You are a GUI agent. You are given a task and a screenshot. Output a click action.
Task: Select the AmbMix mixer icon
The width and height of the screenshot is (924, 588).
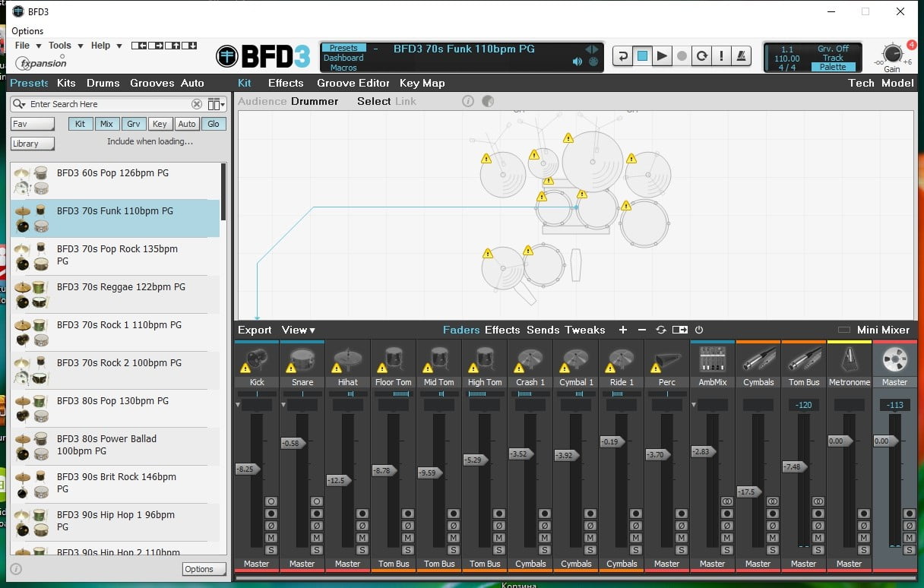[713, 360]
